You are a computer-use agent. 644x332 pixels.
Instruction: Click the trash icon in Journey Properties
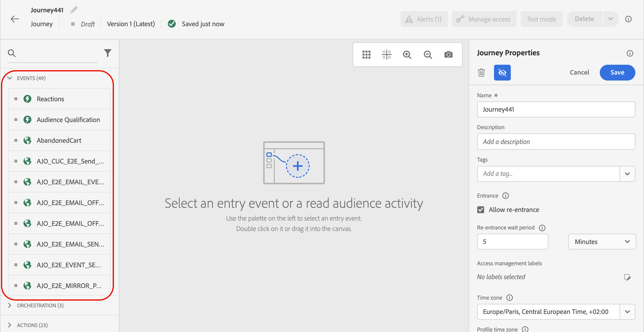(x=481, y=72)
